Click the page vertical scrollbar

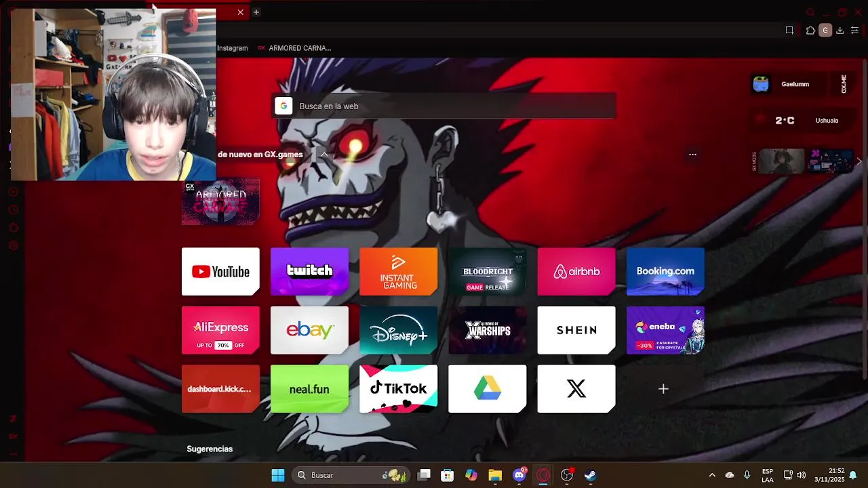coord(864,218)
